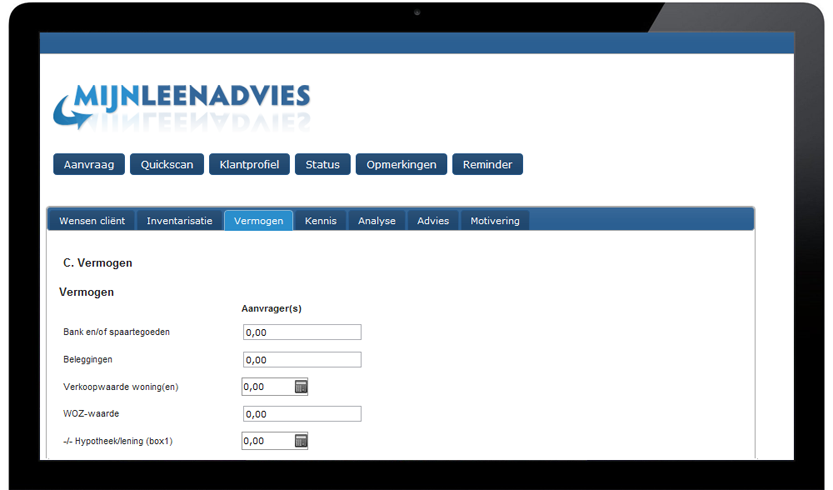Open Opmerkingen section
Viewport: 833px width, 490px height.
point(401,165)
